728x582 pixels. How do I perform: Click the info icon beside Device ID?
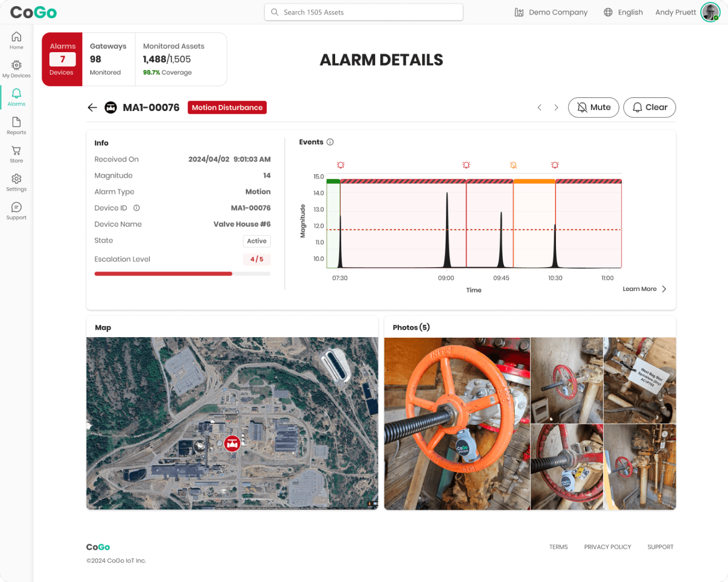136,208
